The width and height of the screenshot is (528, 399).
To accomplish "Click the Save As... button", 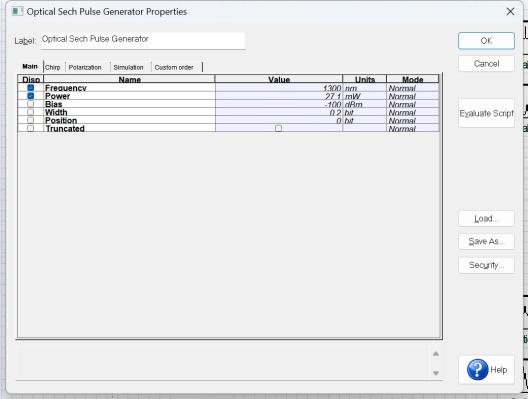I will coord(486,241).
